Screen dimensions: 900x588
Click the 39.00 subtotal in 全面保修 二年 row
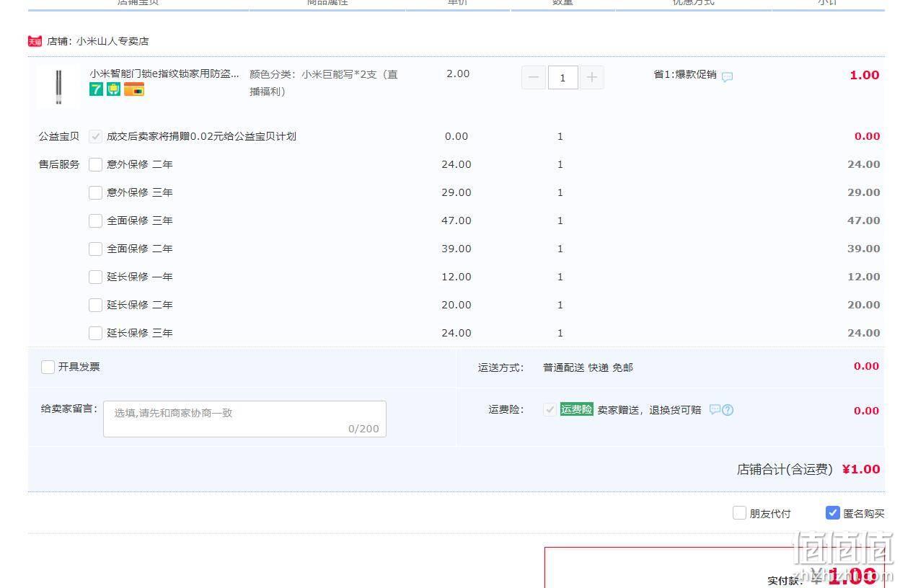(x=864, y=249)
